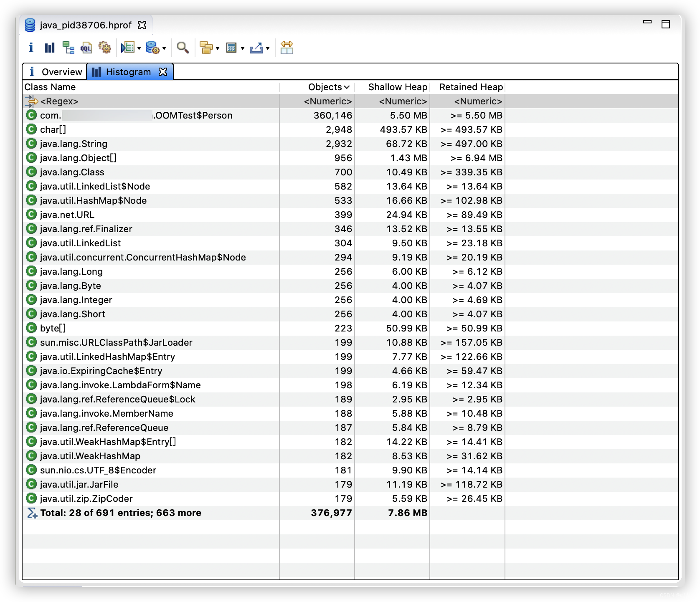Viewport: 700px width, 602px height.
Task: Close the Histogram tab
Action: pos(163,72)
